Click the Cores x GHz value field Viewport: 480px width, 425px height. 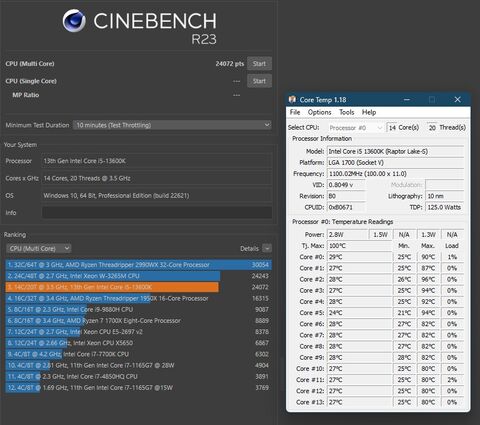point(157,178)
